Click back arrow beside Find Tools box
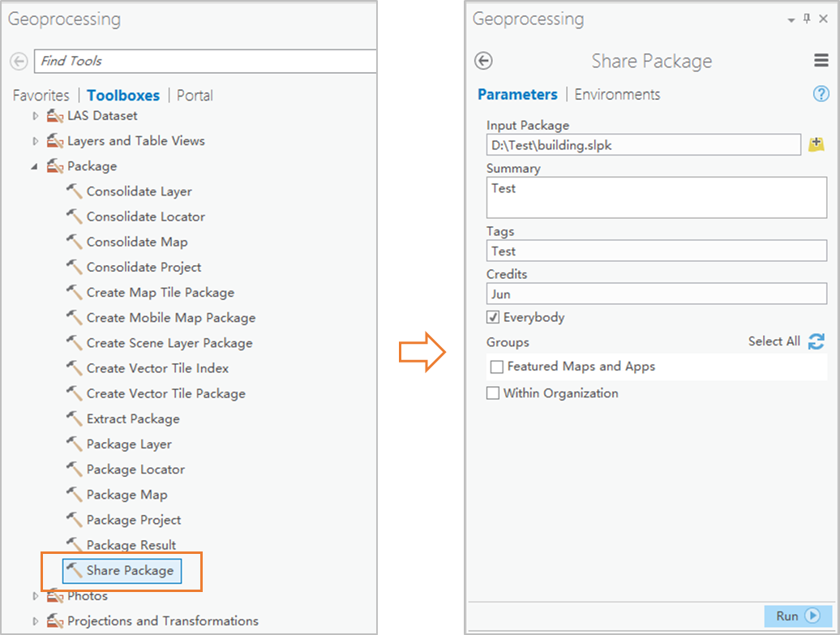Screen dimensions: 840x635 click(19, 61)
